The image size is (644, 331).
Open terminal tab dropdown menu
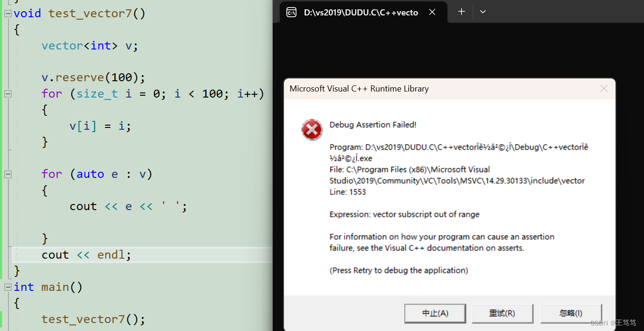pyautogui.click(x=483, y=12)
